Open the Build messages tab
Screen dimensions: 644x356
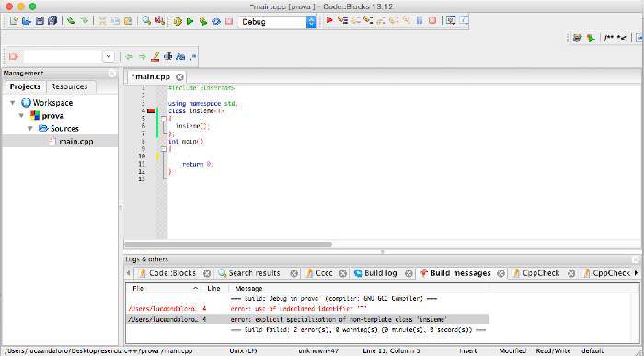[x=460, y=273]
